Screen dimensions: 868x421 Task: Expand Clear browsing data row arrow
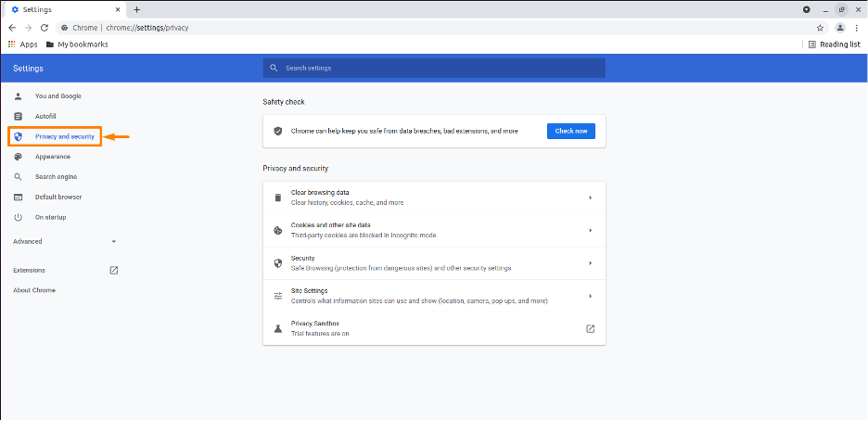point(591,198)
